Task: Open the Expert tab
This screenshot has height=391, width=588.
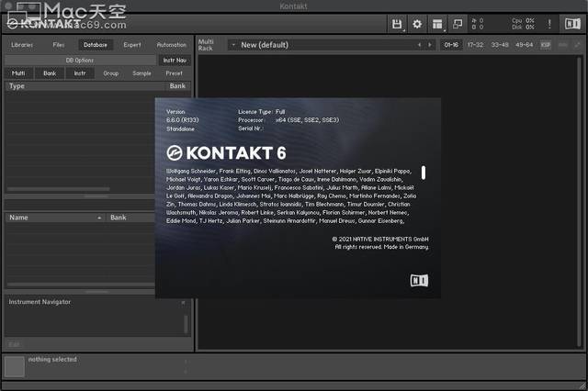Action: pos(132,45)
